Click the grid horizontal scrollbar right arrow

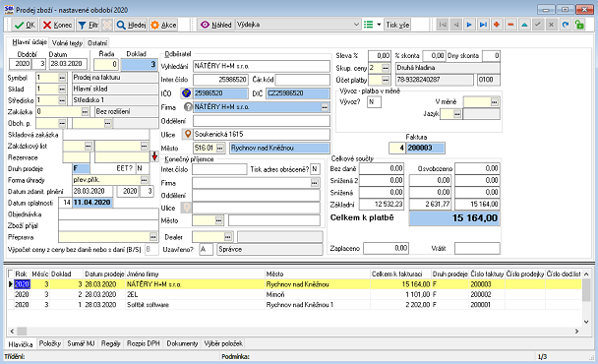[576, 332]
